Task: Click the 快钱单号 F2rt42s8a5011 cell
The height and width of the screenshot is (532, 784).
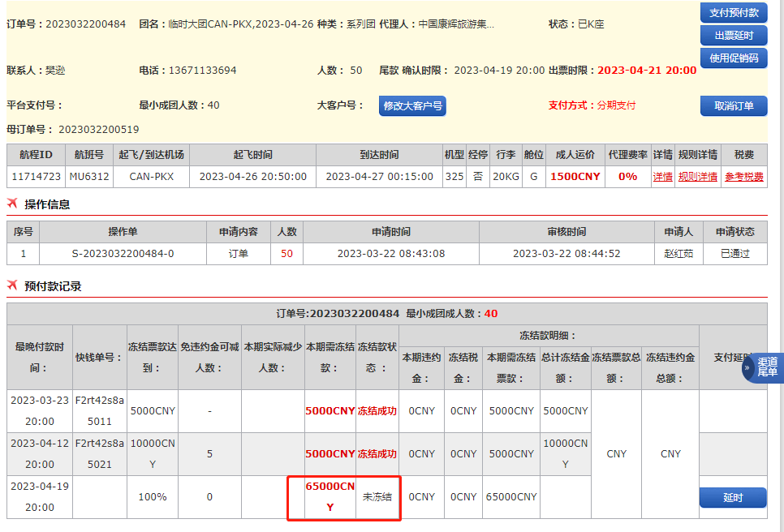Action: pos(100,411)
